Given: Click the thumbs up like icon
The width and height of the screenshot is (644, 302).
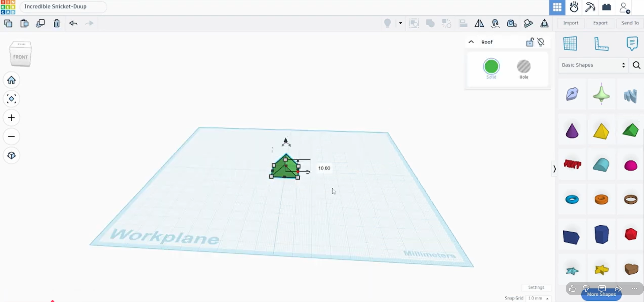Looking at the screenshot, I should [x=572, y=289].
